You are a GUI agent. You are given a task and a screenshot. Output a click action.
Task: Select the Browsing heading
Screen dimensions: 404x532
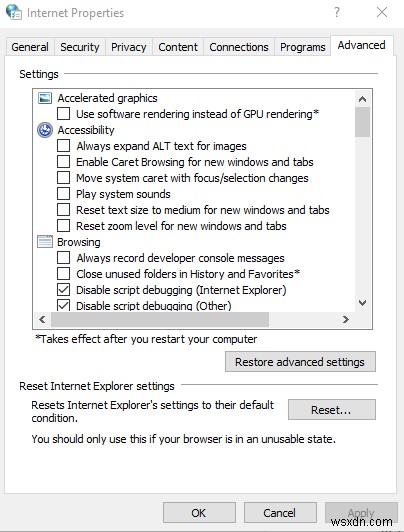point(79,242)
